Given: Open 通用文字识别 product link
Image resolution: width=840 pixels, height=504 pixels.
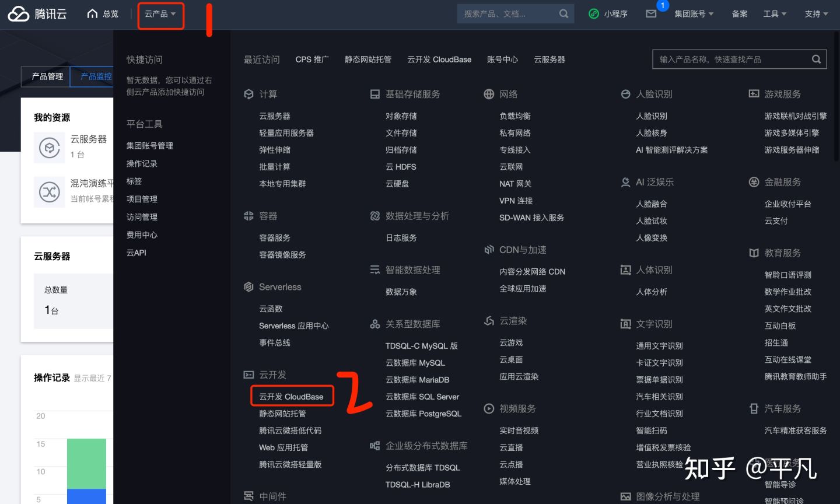Looking at the screenshot, I should [659, 346].
